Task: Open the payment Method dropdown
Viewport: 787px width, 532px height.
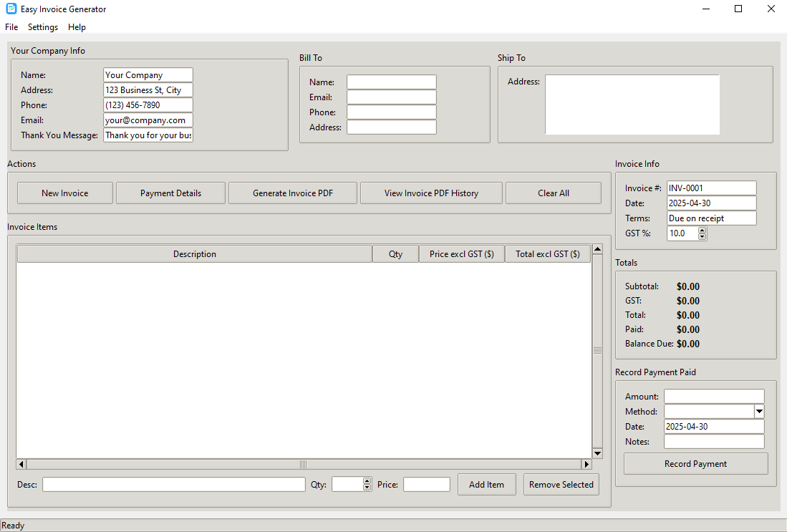Action: click(758, 411)
